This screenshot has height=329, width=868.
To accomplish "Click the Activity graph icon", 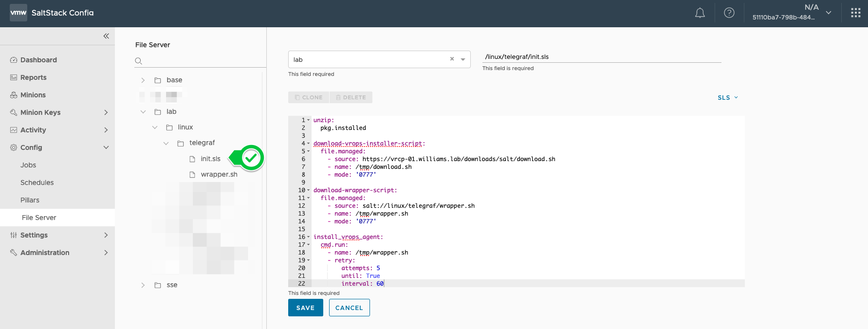I will pyautogui.click(x=14, y=130).
